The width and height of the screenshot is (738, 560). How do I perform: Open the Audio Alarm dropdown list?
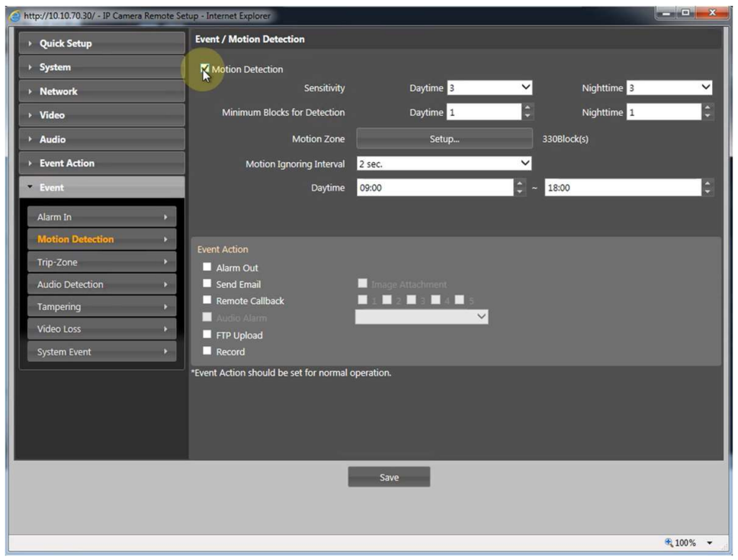pyautogui.click(x=422, y=317)
